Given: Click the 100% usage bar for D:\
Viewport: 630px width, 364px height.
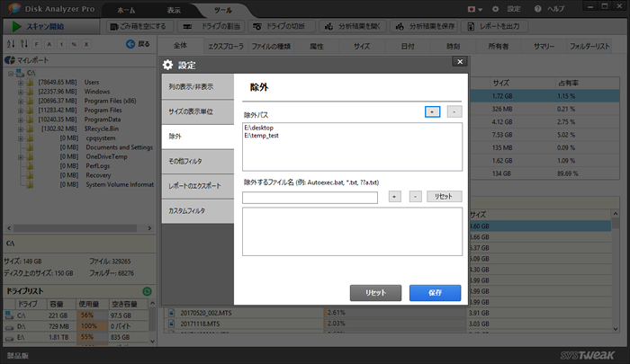Looking at the screenshot, I should point(92,326).
